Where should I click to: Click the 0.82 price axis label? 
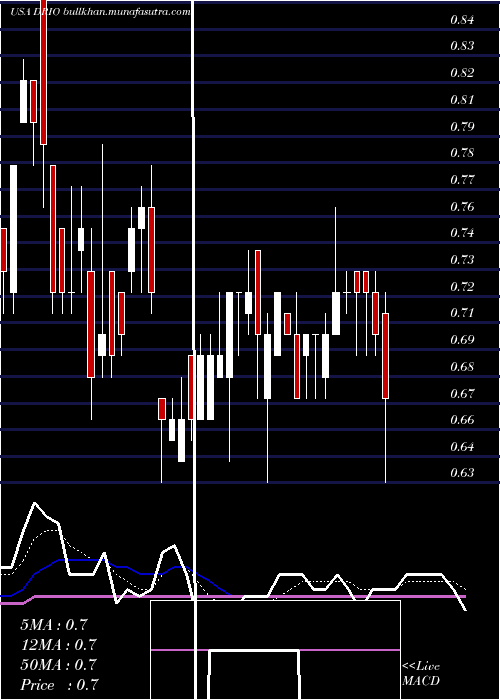click(462, 73)
